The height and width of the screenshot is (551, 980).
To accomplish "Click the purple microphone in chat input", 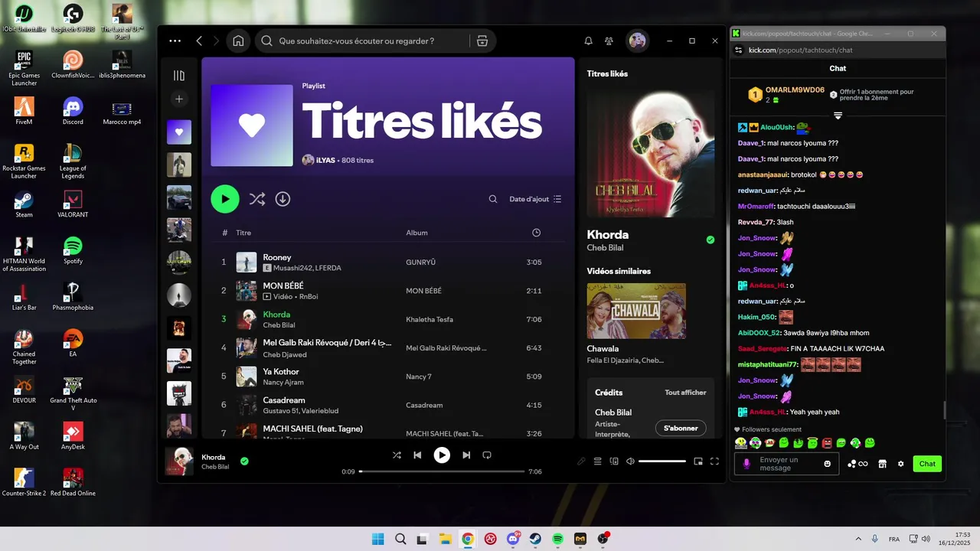I will [746, 464].
